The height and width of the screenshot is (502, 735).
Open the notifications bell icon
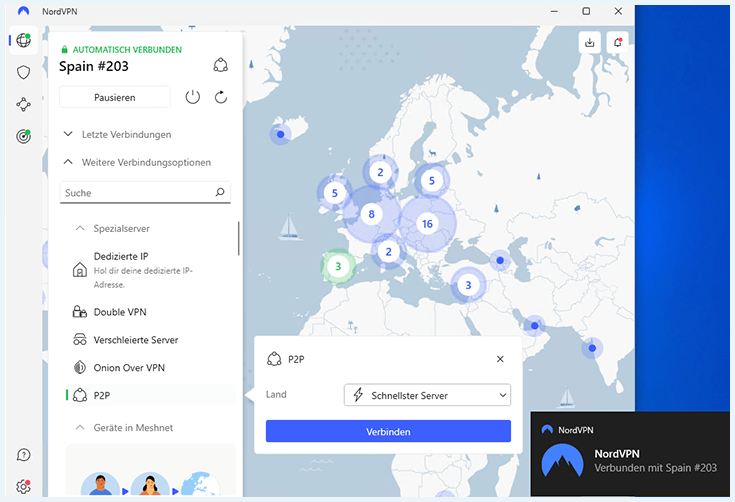[617, 43]
